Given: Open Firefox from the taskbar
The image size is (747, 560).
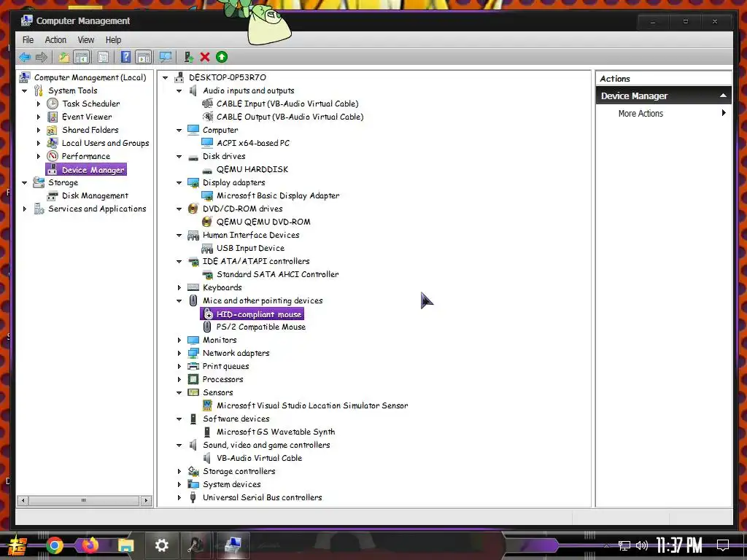Looking at the screenshot, I should point(90,545).
